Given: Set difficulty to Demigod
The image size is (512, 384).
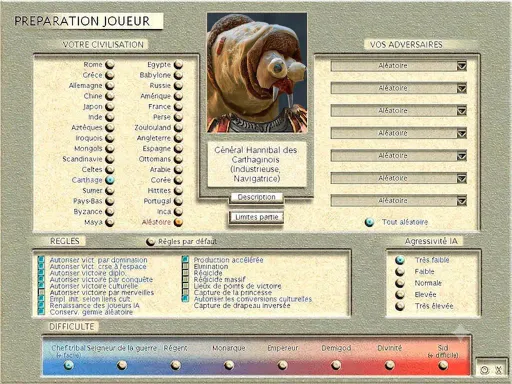Looking at the screenshot, I should (x=336, y=365).
